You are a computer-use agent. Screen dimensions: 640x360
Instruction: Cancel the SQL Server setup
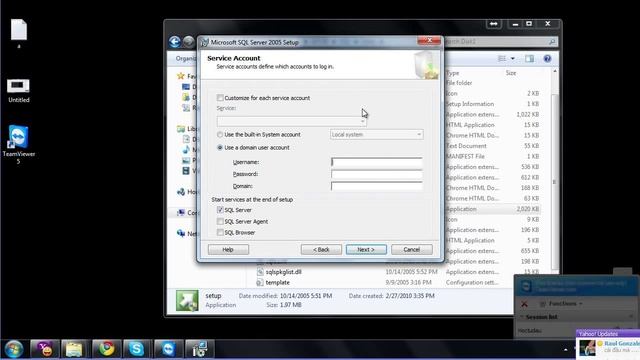[x=411, y=249]
